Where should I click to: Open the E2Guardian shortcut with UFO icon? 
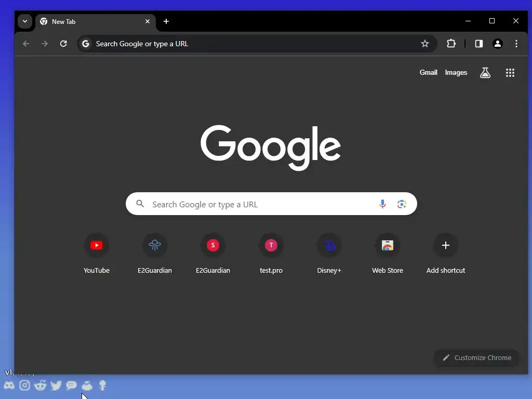pyautogui.click(x=155, y=254)
